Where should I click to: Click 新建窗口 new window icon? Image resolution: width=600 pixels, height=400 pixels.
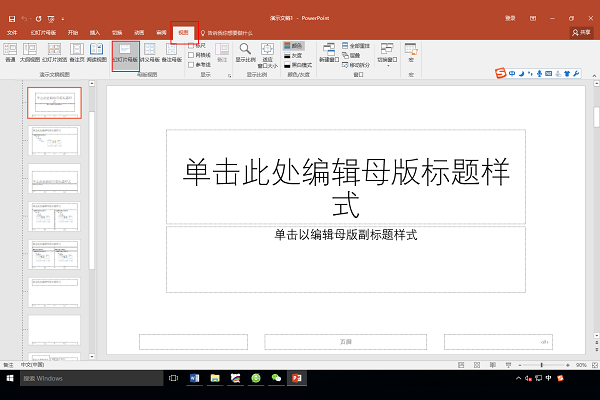coord(330,51)
